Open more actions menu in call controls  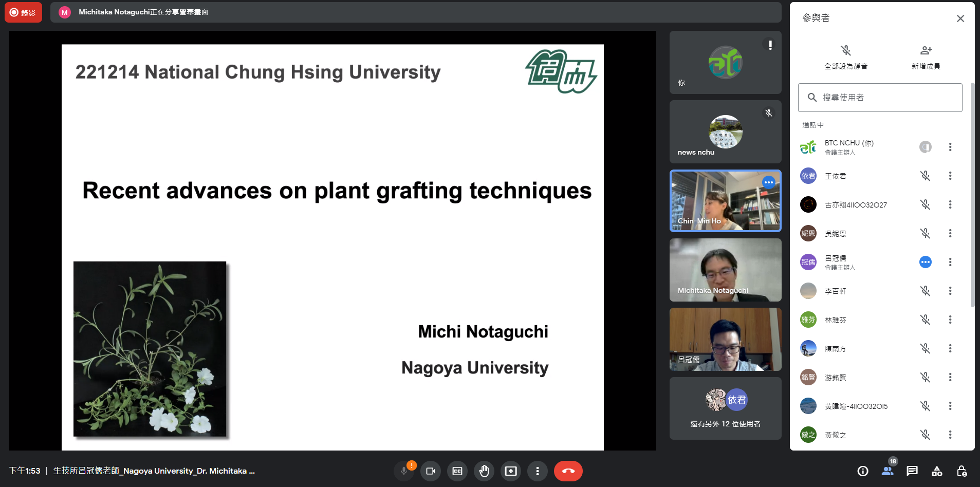537,471
